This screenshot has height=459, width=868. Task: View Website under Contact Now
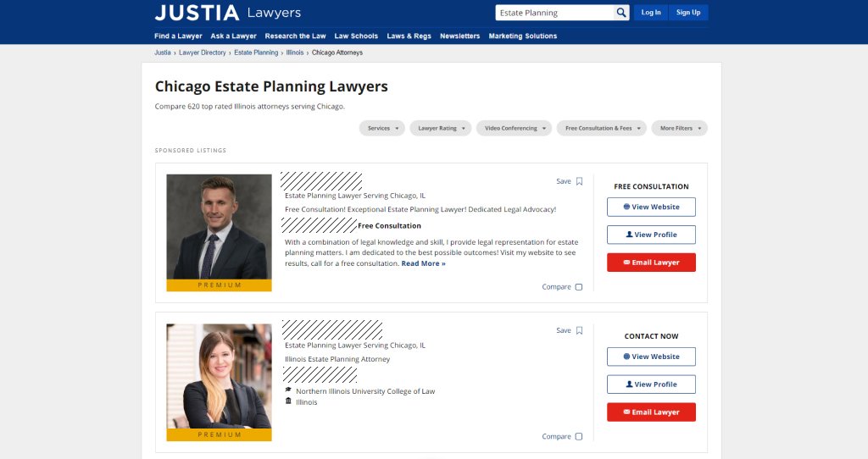(x=651, y=357)
